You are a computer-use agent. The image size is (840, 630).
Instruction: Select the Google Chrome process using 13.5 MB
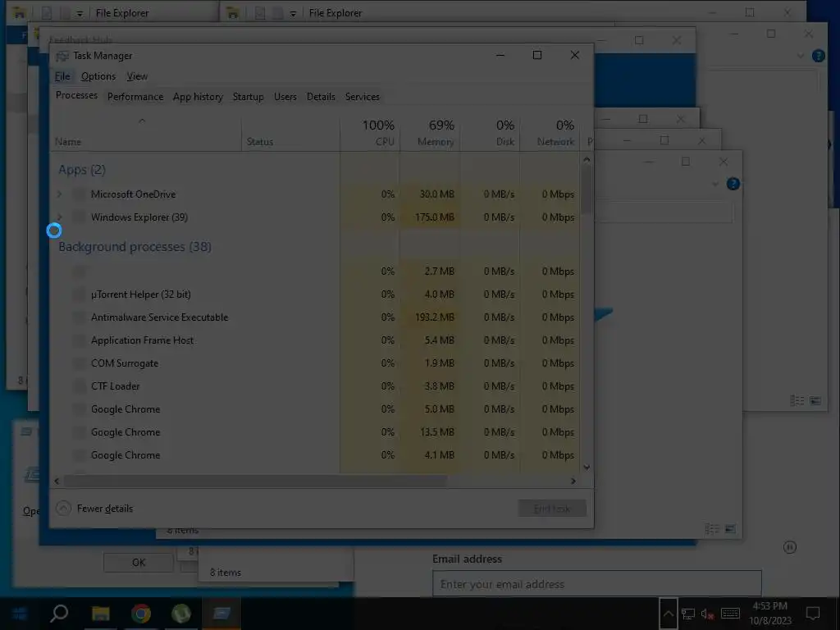(316, 432)
